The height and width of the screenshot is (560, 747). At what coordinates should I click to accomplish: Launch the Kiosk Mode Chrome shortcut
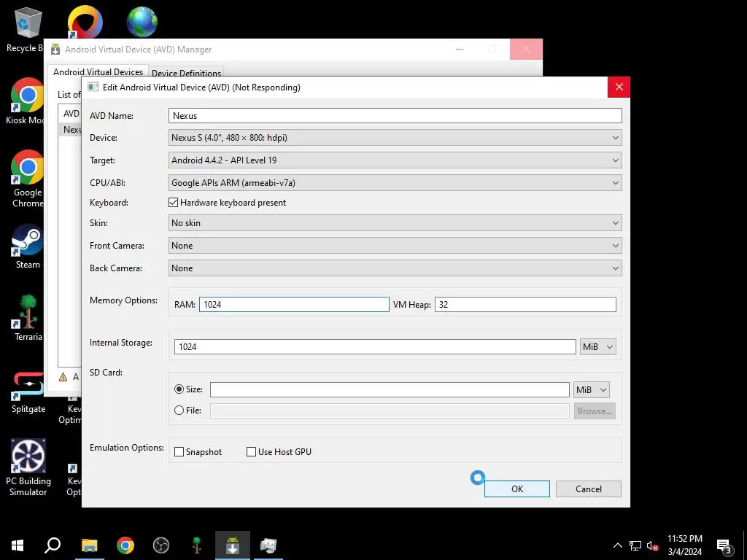point(26,101)
